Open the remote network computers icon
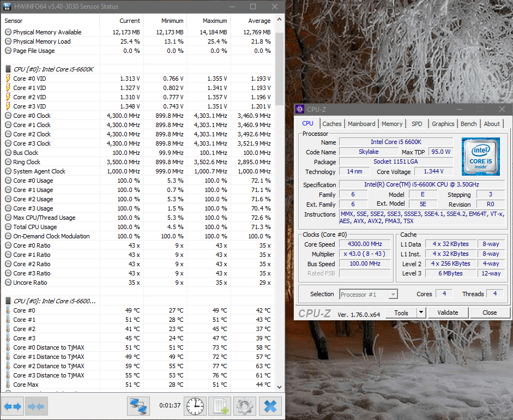The height and width of the screenshot is (420, 513). (138, 406)
